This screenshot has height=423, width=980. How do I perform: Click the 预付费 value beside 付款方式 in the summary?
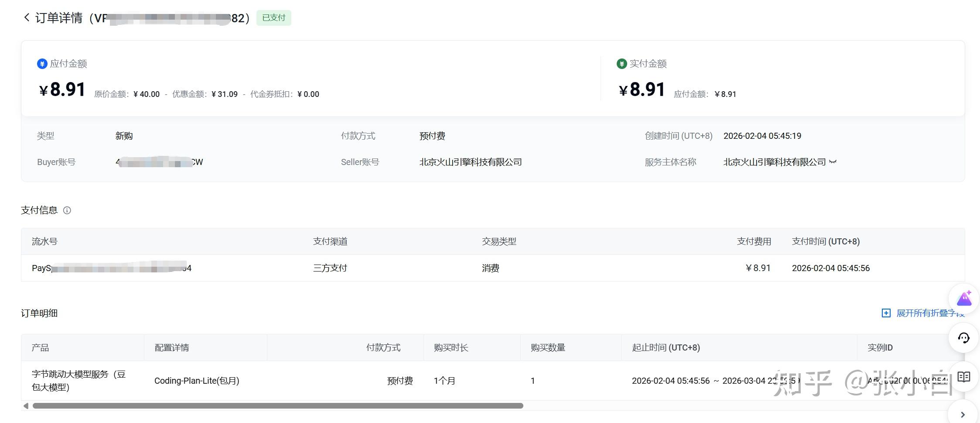click(x=432, y=136)
